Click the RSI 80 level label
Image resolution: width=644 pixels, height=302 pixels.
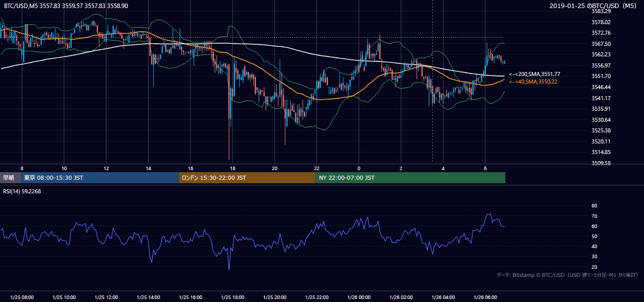594,206
